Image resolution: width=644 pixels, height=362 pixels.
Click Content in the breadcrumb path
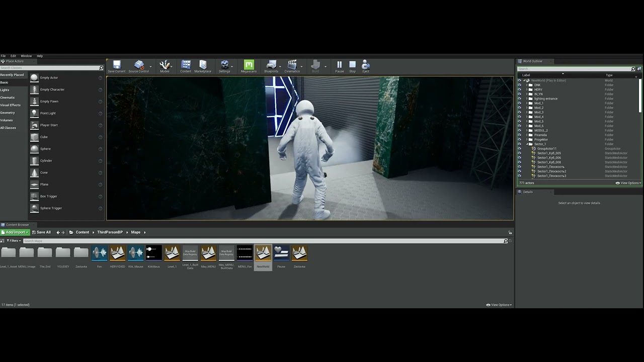(x=83, y=232)
